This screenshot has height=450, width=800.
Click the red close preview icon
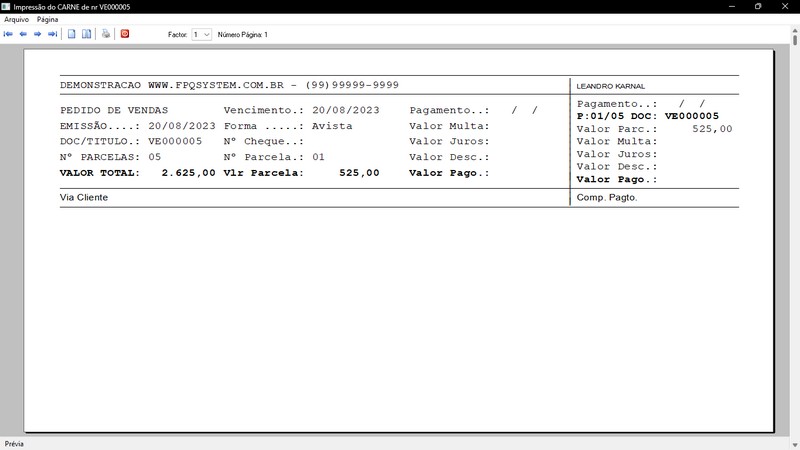[x=125, y=34]
